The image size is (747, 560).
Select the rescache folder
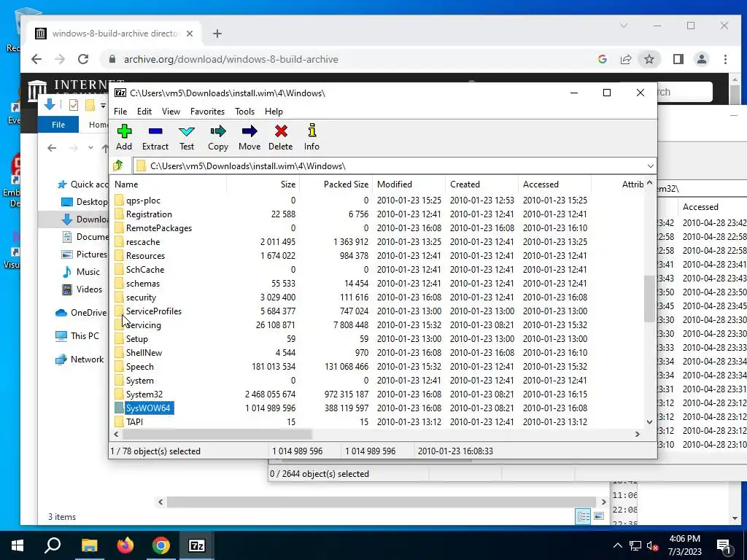(142, 242)
